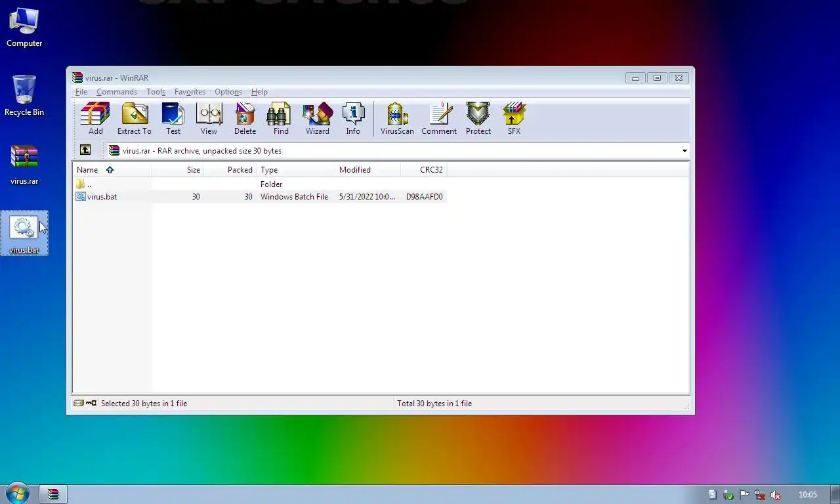Image resolution: width=840 pixels, height=504 pixels.
Task: Select the virus.bat file row
Action: (x=260, y=196)
